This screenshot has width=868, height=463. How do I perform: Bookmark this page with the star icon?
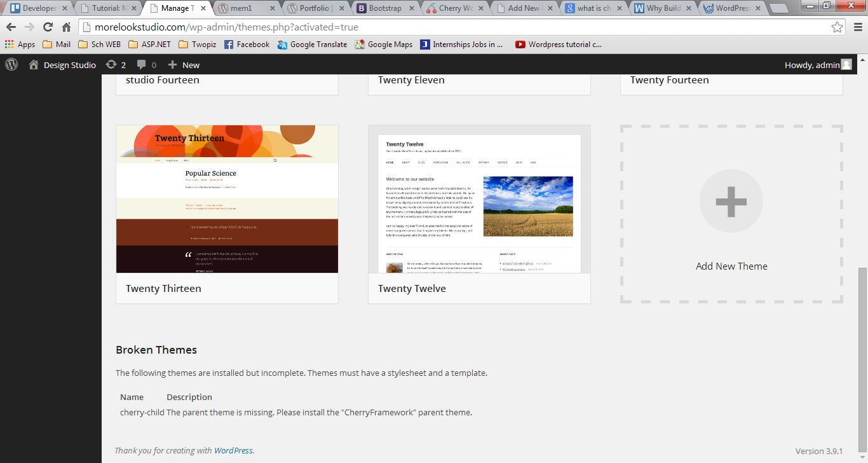pos(837,27)
